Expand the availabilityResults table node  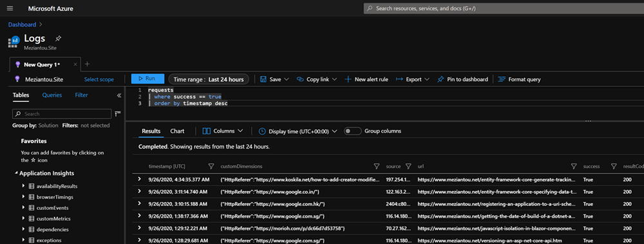coord(24,186)
